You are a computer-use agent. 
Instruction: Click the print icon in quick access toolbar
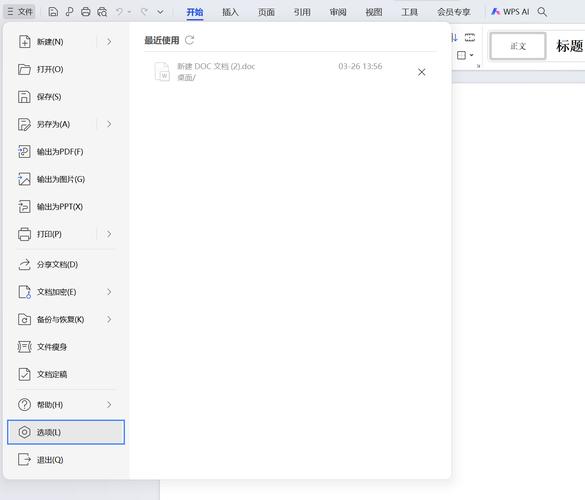pos(85,12)
